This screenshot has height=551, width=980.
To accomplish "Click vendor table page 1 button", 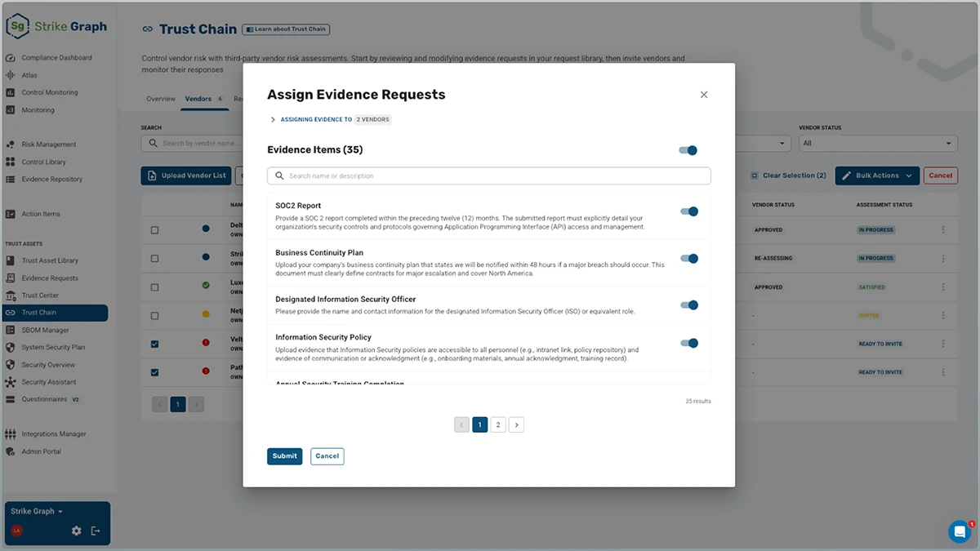I will [x=178, y=403].
